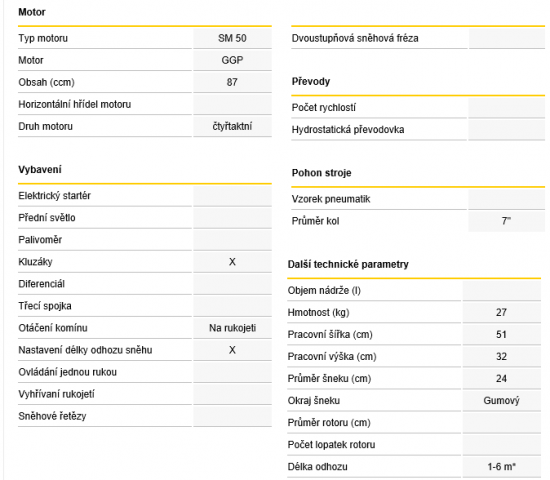Select the Hmotnost (kg) value 27

click(501, 312)
